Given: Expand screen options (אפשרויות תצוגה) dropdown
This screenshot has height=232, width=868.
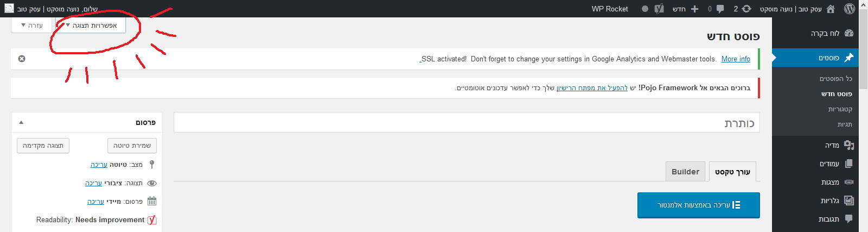Looking at the screenshot, I should coord(91,25).
